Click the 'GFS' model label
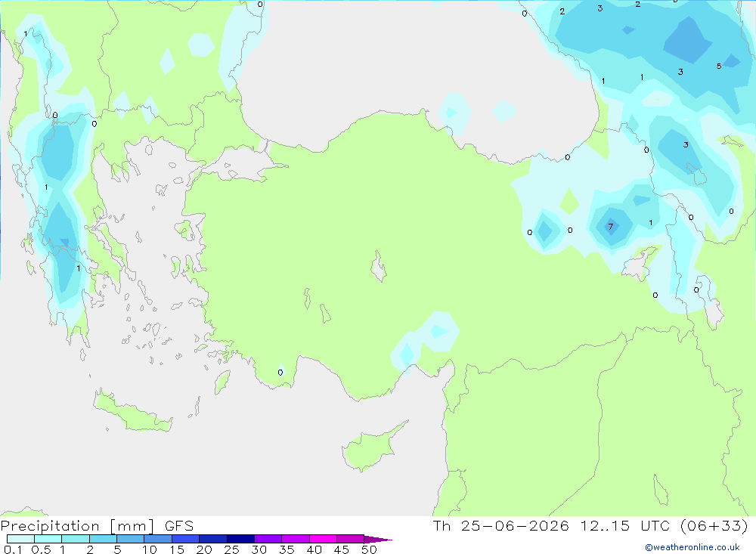Image resolution: width=756 pixels, height=554 pixels. click(179, 526)
